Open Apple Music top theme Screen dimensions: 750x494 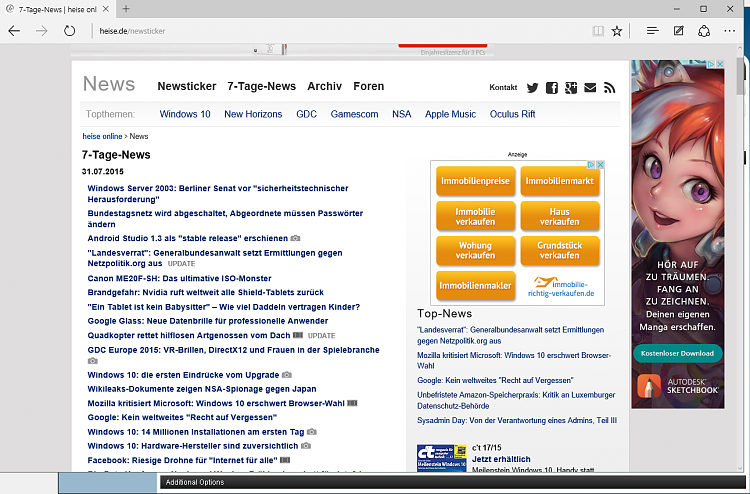pyautogui.click(x=451, y=114)
